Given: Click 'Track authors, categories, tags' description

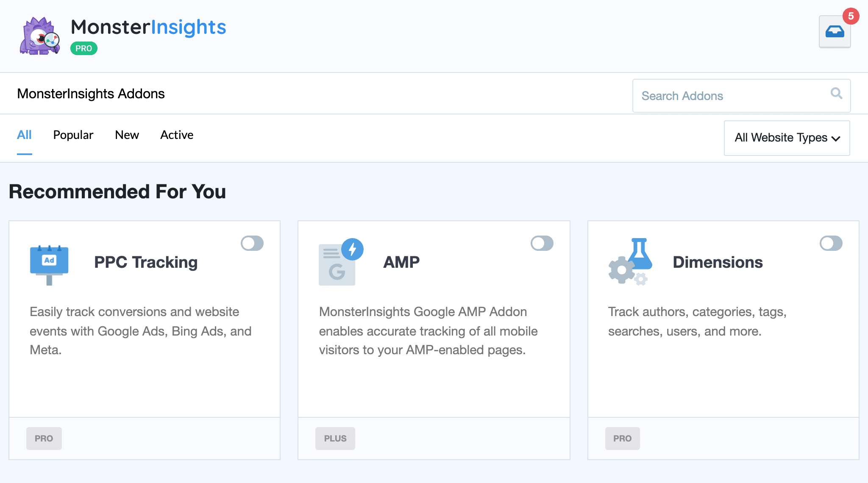Looking at the screenshot, I should click(x=697, y=322).
